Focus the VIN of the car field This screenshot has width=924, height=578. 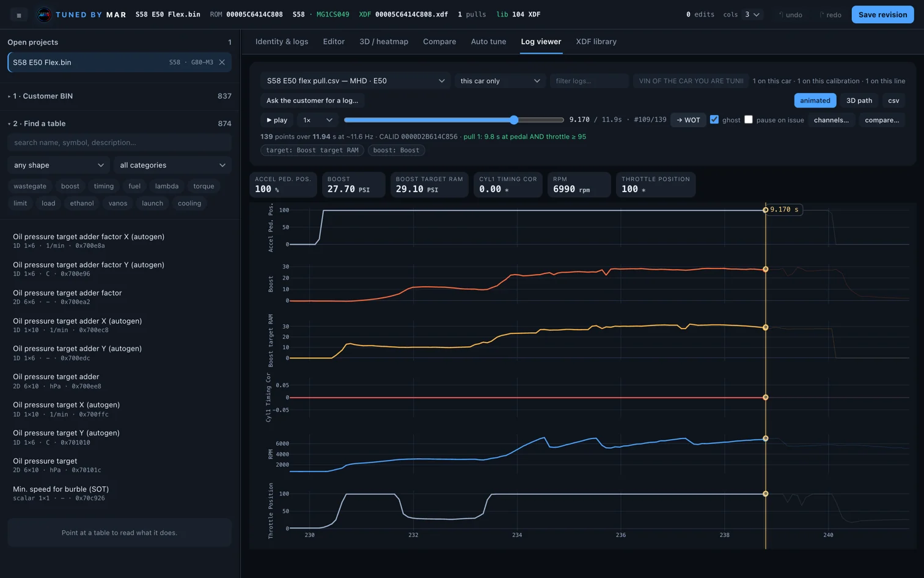pos(691,81)
